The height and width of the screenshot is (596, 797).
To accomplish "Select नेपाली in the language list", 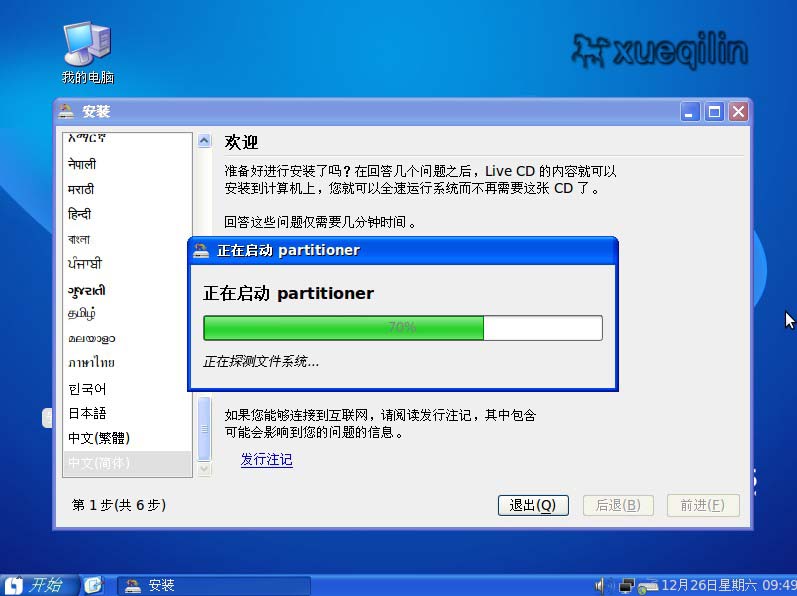I will point(127,164).
